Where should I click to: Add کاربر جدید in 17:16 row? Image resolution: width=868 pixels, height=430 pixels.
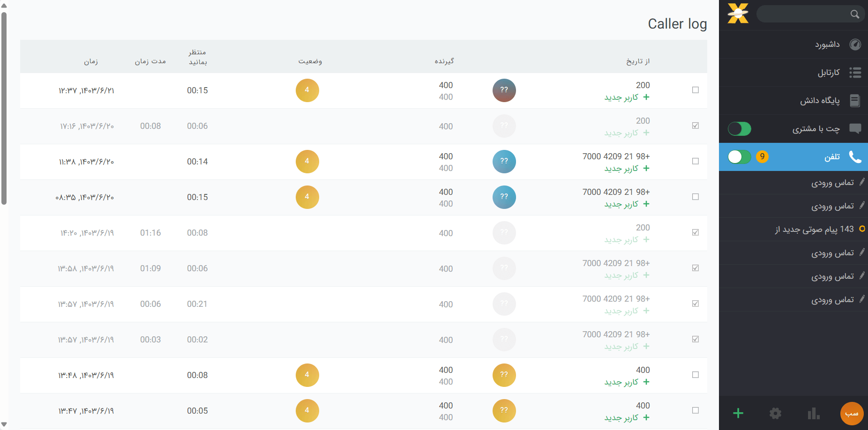tap(627, 133)
